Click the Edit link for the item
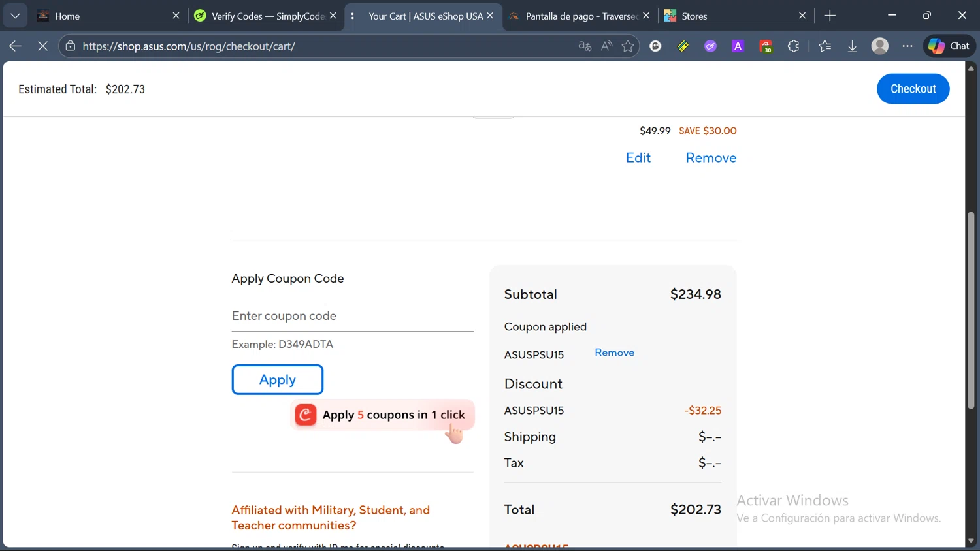The image size is (980, 551). 638,157
